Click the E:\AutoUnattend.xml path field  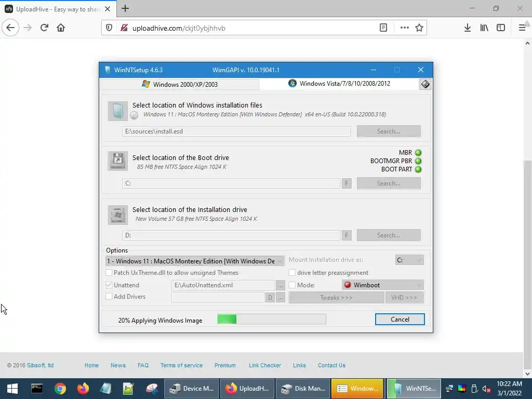tap(223, 285)
